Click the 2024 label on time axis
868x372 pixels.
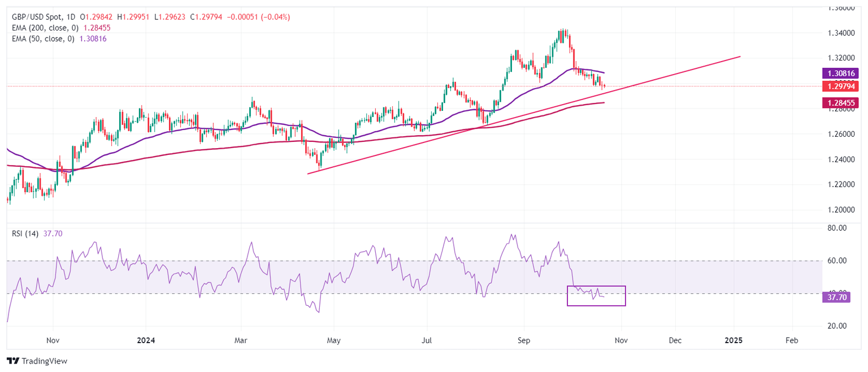click(x=145, y=341)
